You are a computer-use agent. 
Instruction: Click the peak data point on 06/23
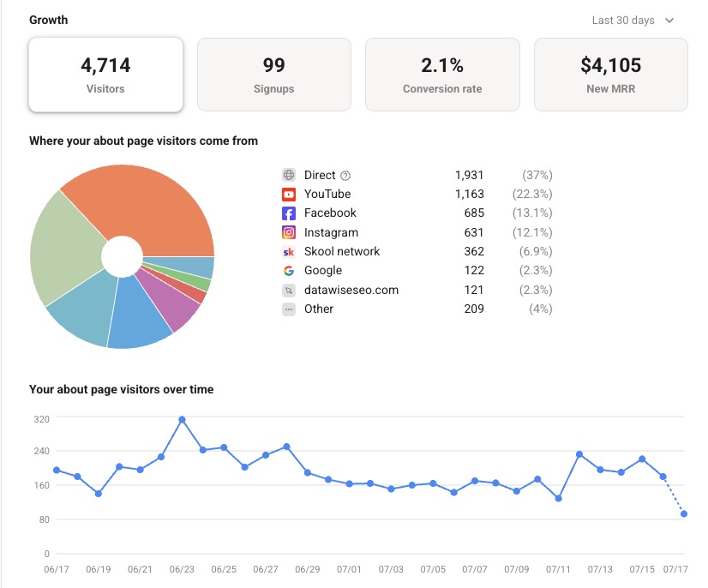pos(182,420)
